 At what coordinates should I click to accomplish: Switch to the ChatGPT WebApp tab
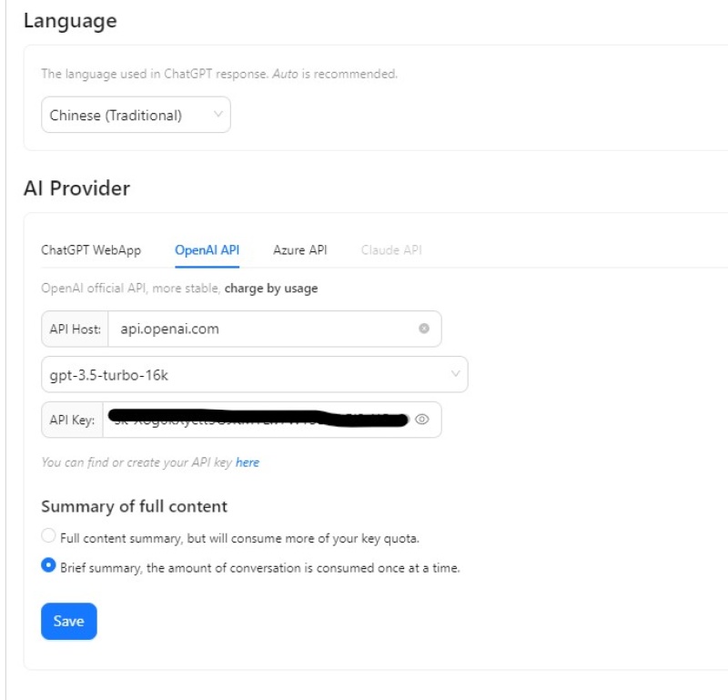[x=91, y=249]
